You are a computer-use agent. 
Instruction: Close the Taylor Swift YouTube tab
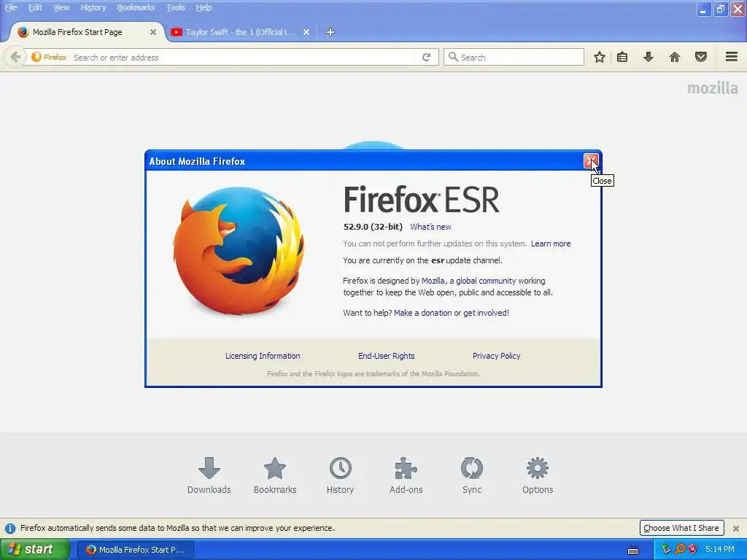pos(306,32)
